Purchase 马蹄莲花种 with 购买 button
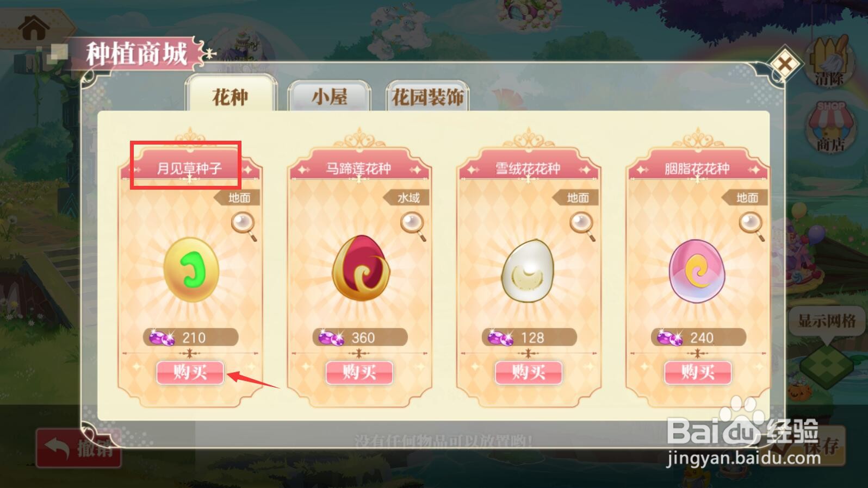 pyautogui.click(x=359, y=372)
